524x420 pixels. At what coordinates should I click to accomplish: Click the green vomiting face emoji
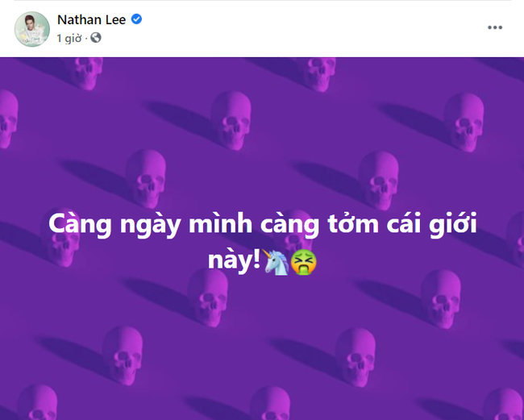point(303,262)
